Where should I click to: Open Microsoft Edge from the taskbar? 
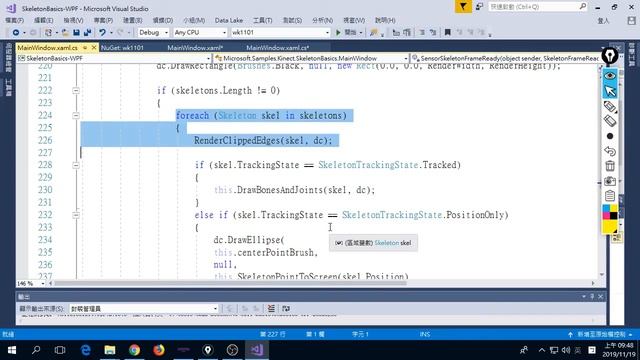(x=85, y=350)
